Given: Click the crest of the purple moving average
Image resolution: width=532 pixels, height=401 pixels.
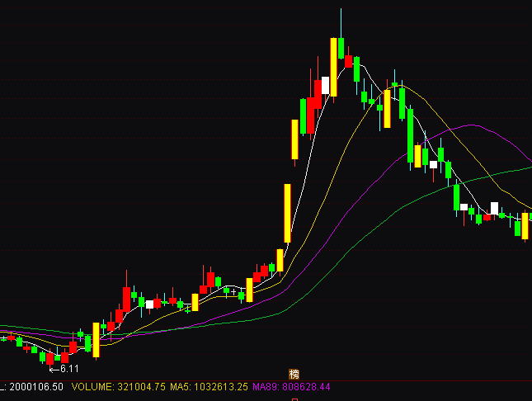Looking at the screenshot, I should pyautogui.click(x=473, y=125).
